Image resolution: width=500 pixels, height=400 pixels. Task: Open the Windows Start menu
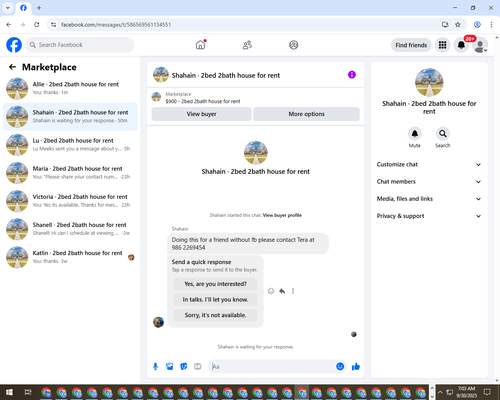pos(9,392)
